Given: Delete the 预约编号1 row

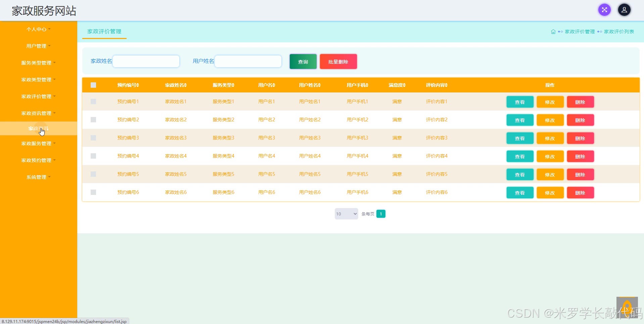Looking at the screenshot, I should [580, 102].
